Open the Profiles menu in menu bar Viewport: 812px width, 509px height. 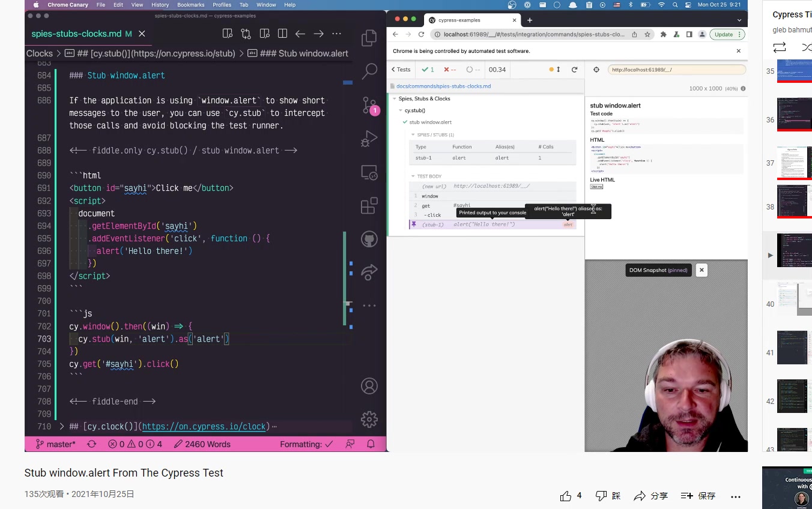pyautogui.click(x=222, y=4)
